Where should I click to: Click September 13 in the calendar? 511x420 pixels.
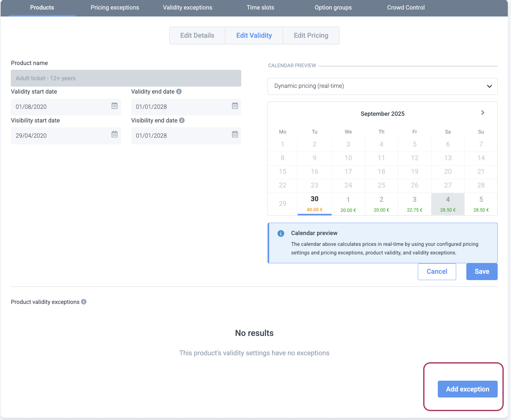[448, 158]
